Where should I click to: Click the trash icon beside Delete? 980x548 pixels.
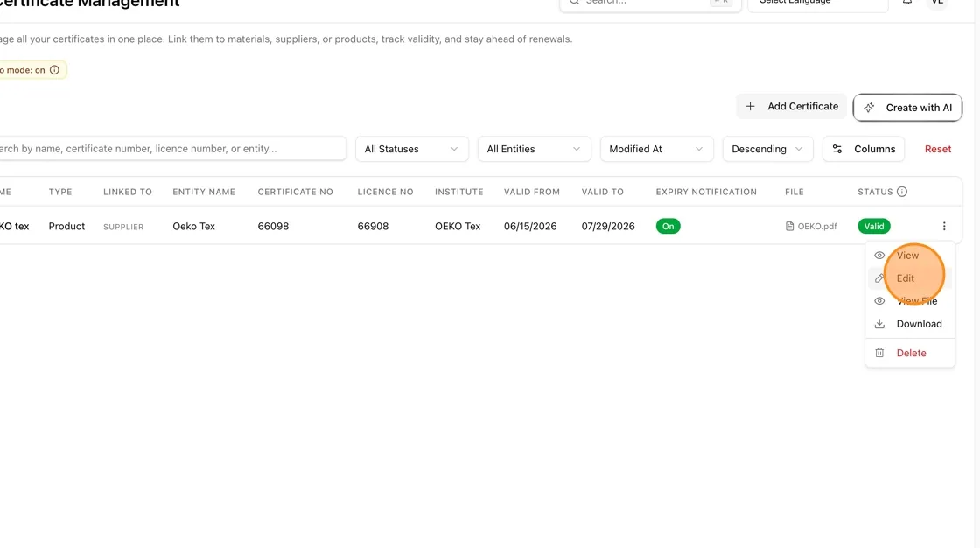click(879, 353)
